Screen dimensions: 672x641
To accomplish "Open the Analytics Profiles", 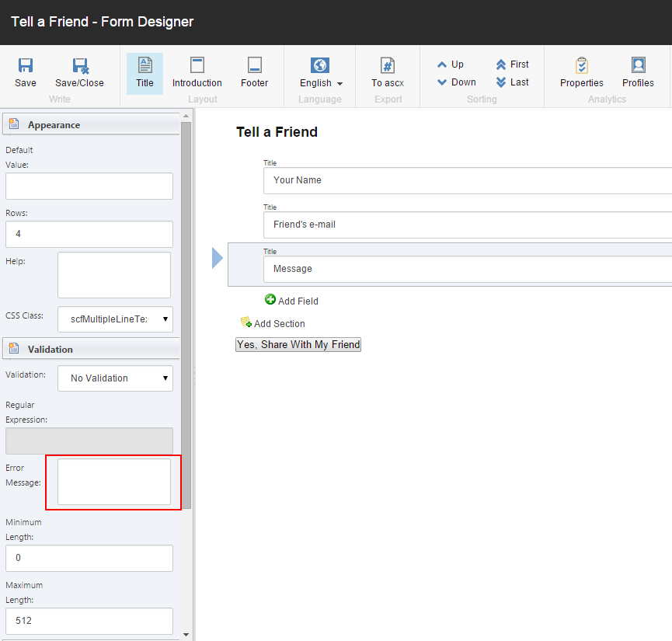I will point(637,74).
